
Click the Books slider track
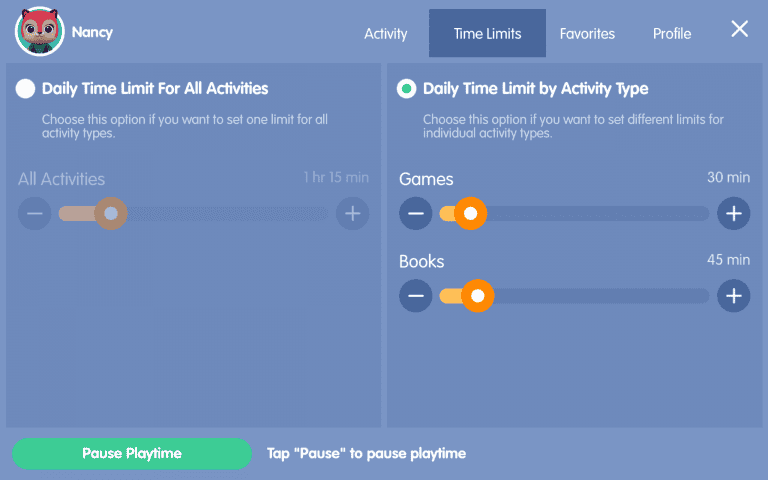pyautogui.click(x=600, y=295)
